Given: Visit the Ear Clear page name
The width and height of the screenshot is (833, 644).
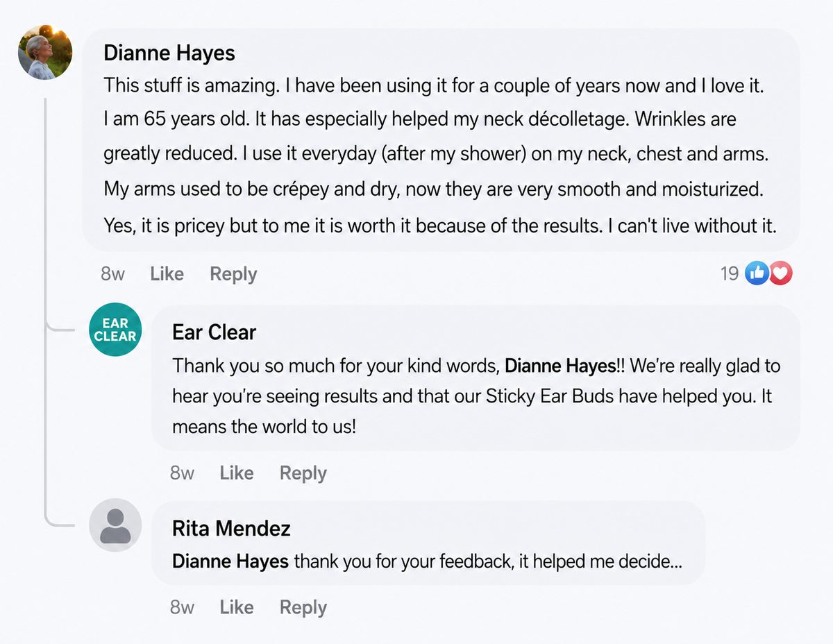Looking at the screenshot, I should [x=214, y=332].
